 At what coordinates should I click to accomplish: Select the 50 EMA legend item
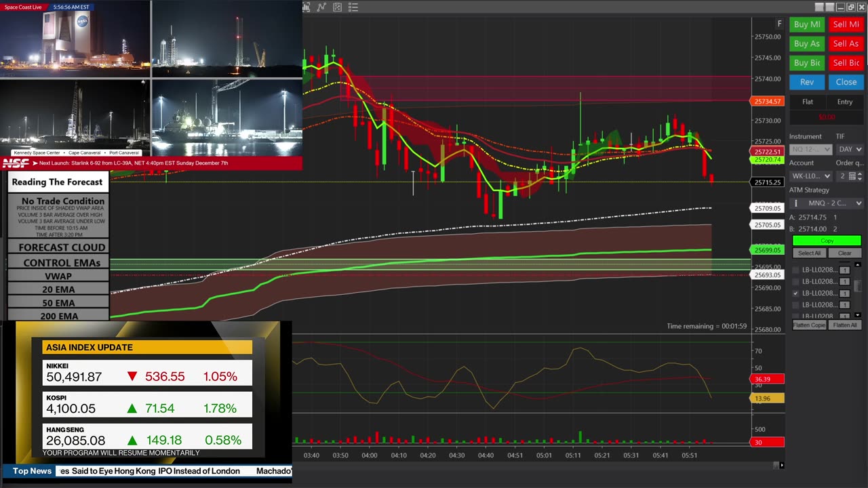[x=58, y=303]
